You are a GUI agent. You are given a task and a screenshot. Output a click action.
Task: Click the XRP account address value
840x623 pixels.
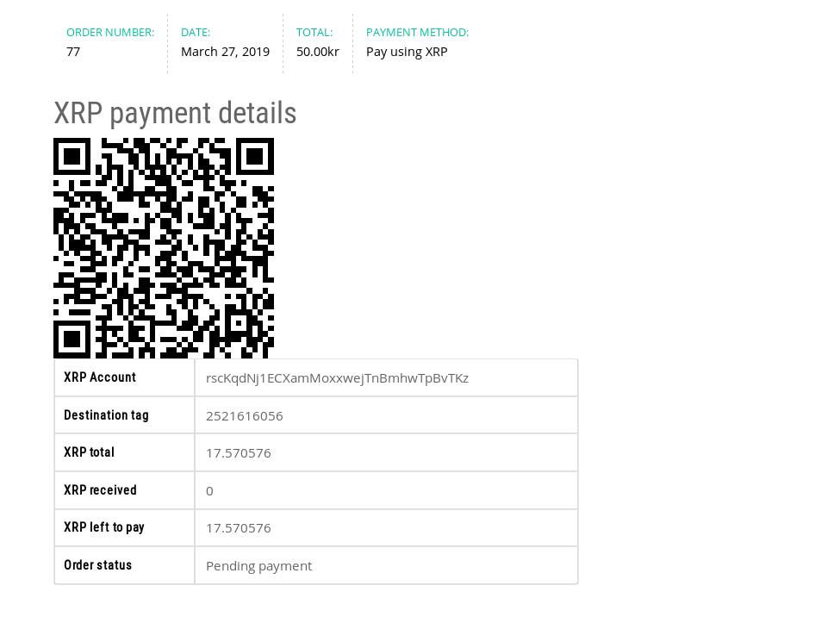[337, 378]
